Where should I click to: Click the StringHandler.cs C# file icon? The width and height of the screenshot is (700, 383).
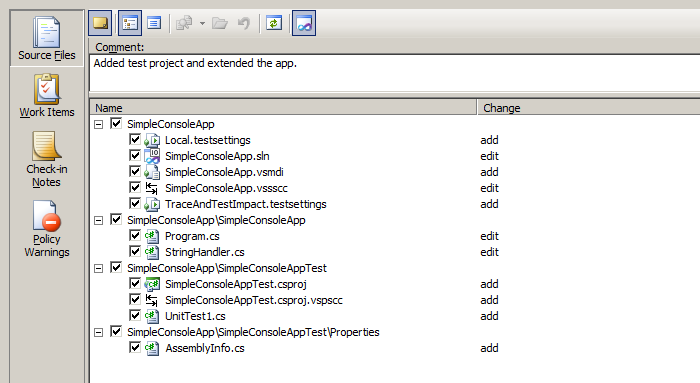(152, 252)
